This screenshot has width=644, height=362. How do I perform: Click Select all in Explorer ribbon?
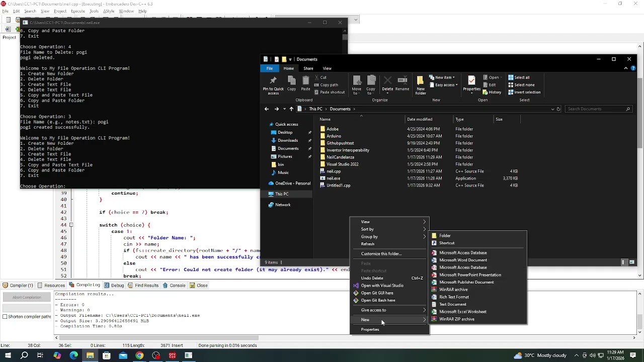click(x=519, y=77)
